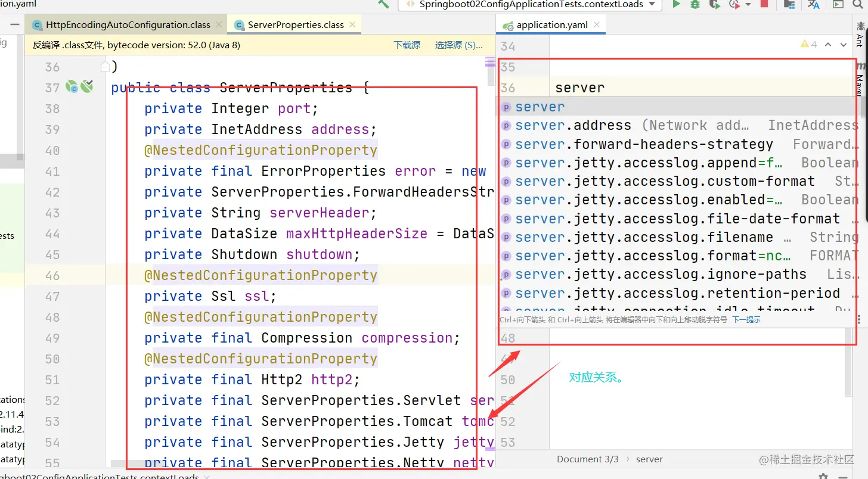868x479 pixels.
Task: Click line number 42 in the Java gutter
Action: (x=52, y=192)
